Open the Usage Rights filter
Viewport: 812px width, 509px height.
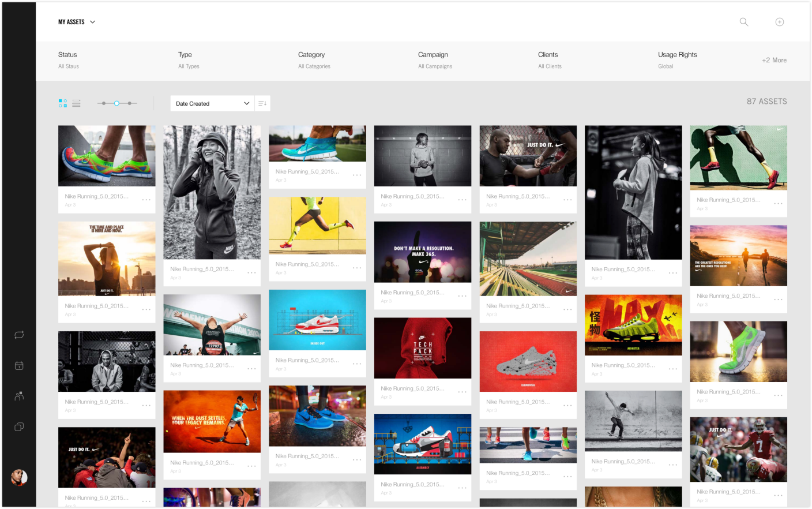point(678,60)
